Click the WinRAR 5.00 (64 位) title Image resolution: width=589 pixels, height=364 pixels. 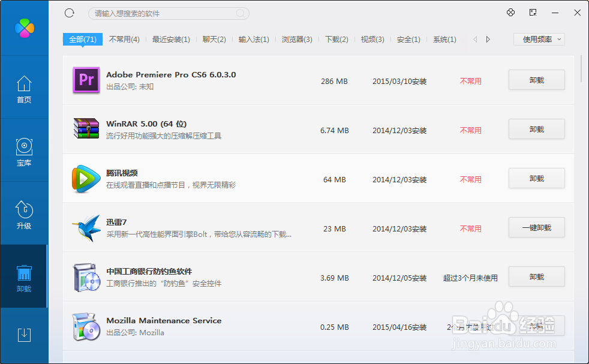(146, 124)
